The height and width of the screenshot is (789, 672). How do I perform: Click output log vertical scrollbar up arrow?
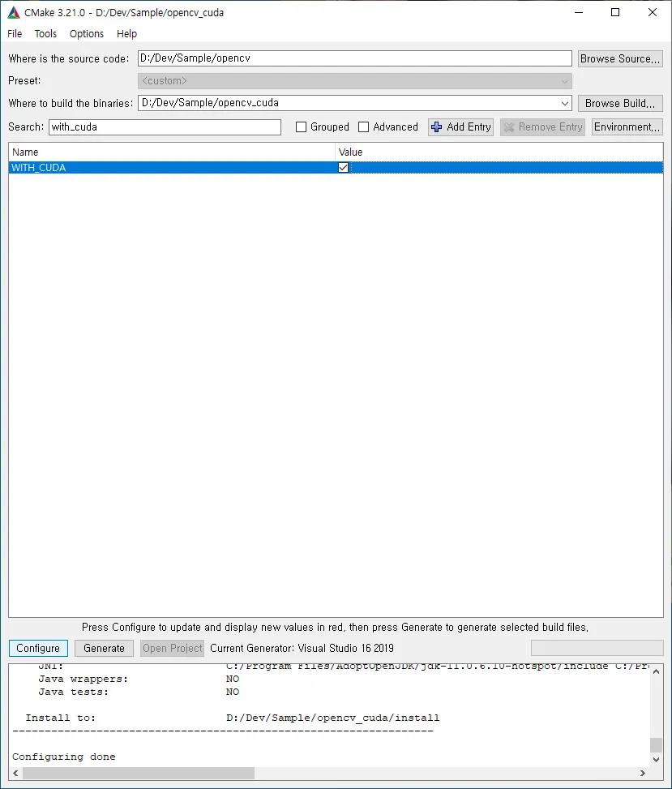656,671
